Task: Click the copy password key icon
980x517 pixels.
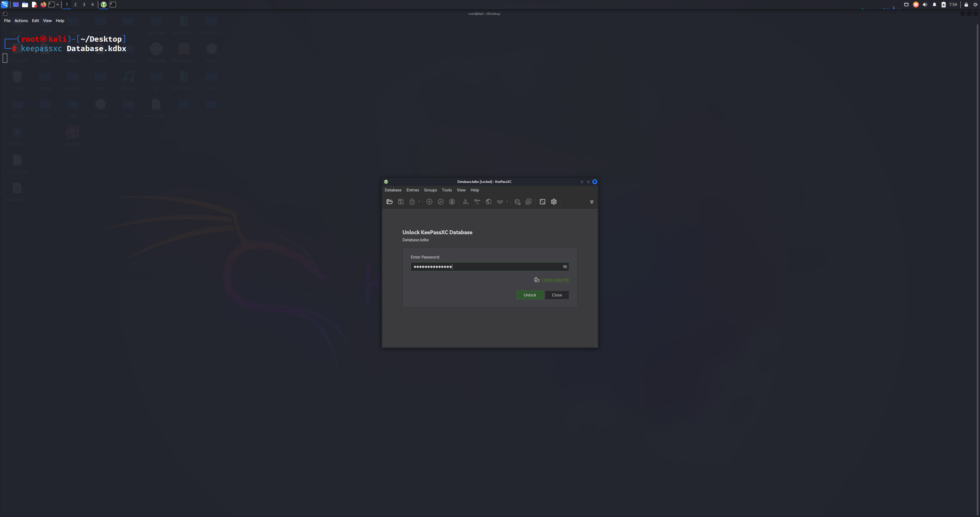Action: point(477,202)
